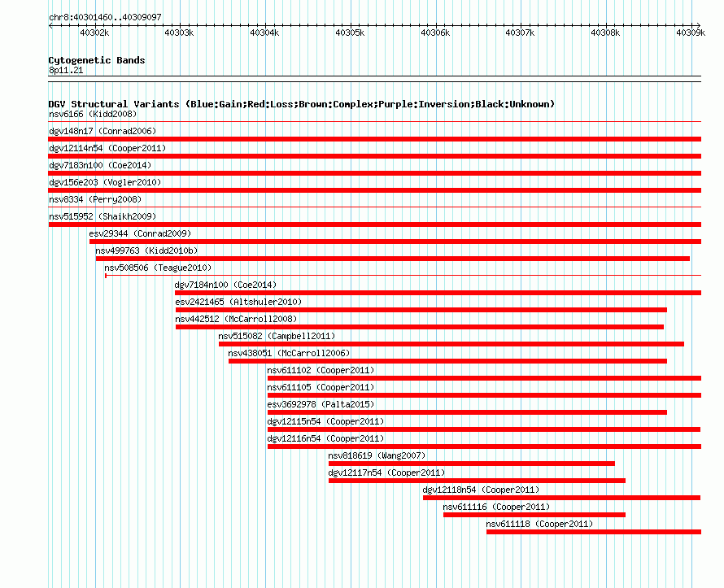The image size is (724, 588).
Task: Open nsv611118 (Cooper2011) variant label
Action: [539, 524]
